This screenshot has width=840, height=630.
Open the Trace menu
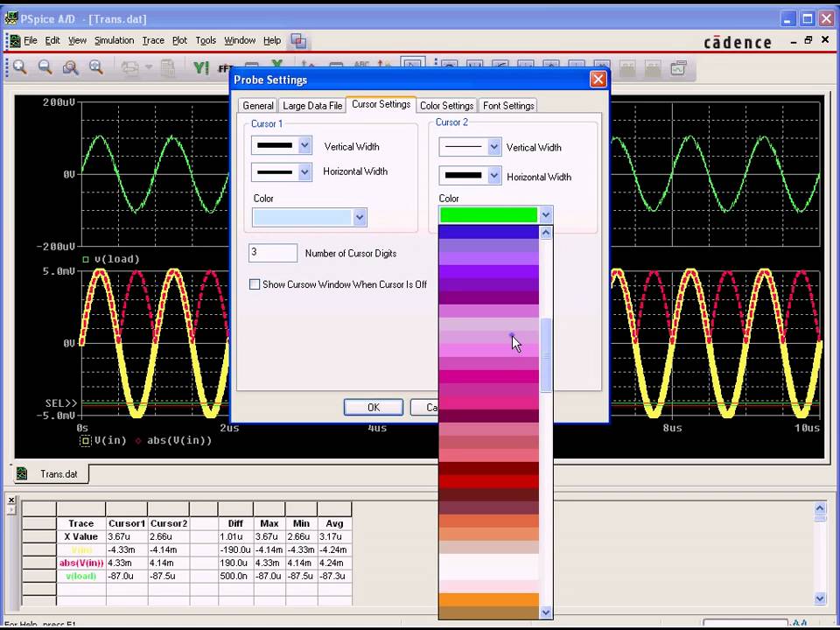[x=153, y=41]
